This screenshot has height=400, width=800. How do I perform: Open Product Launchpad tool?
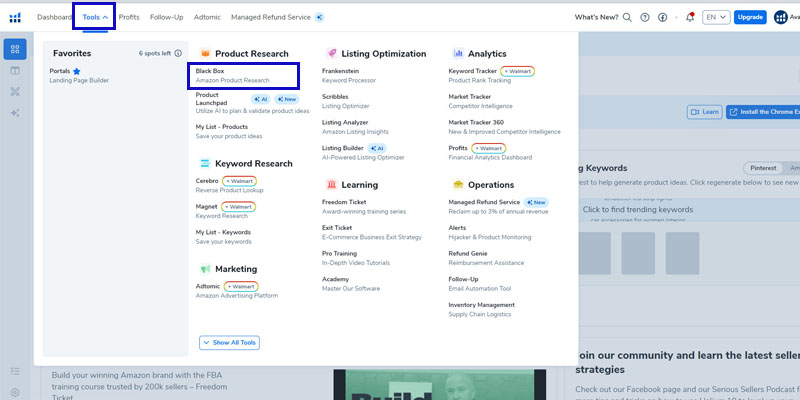[x=252, y=103]
